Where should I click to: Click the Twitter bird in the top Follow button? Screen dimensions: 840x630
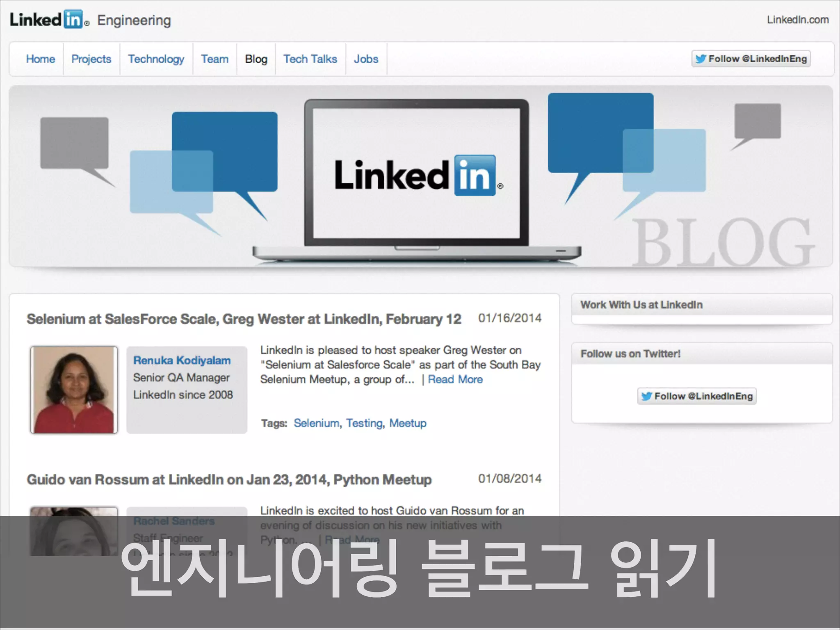point(701,59)
